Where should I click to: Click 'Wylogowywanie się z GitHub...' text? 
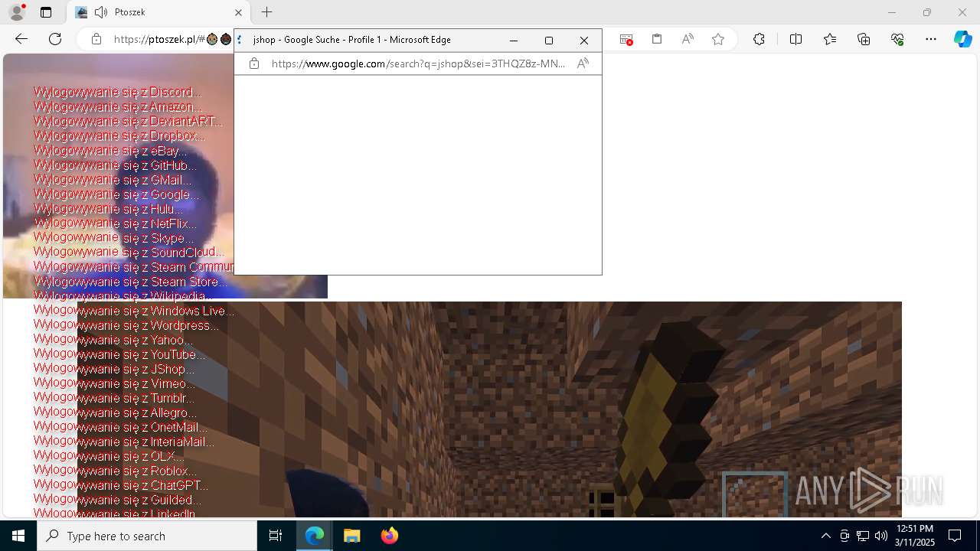tap(115, 165)
